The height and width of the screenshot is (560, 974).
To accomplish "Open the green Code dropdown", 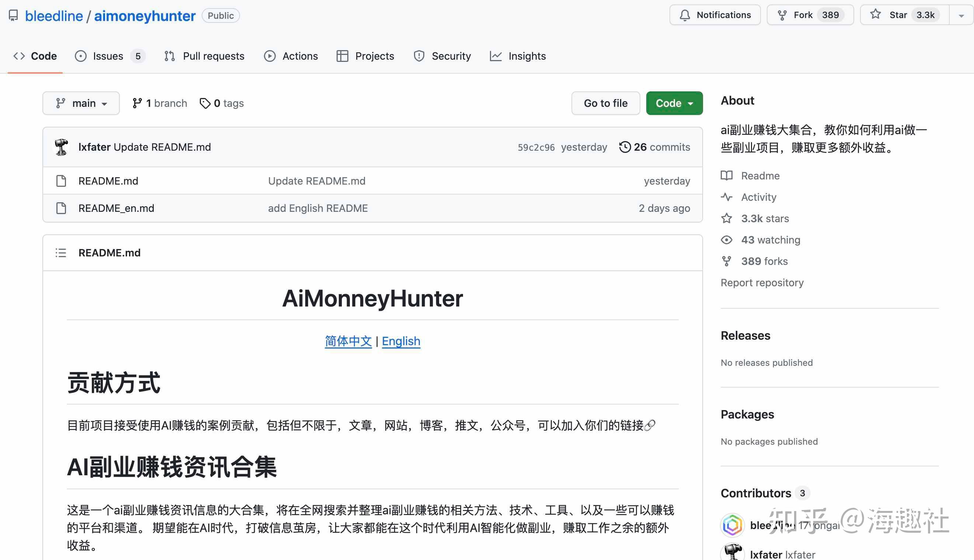I will pos(674,103).
